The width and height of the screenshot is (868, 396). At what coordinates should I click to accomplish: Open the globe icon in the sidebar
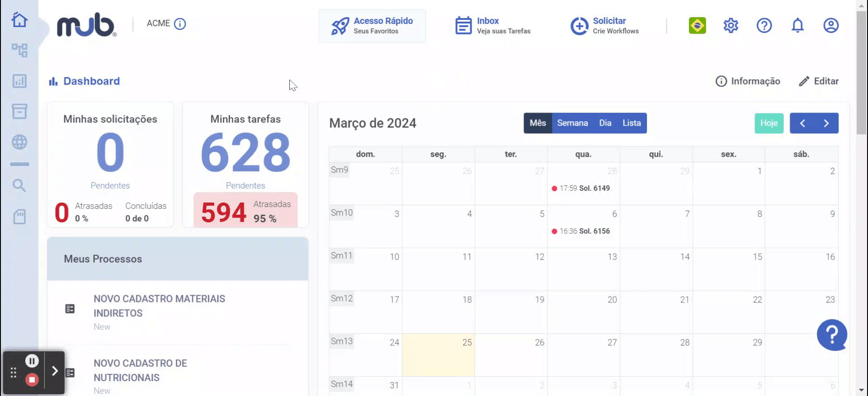[x=19, y=142]
